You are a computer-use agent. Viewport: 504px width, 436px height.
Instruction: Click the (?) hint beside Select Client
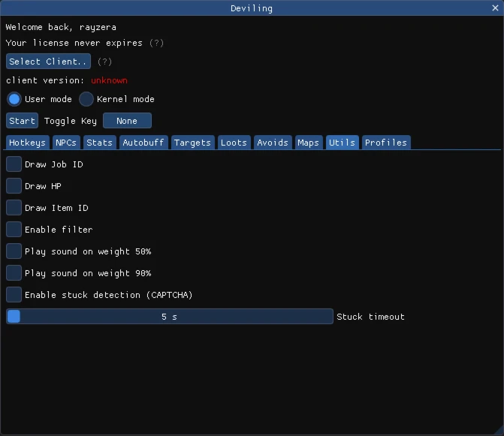point(104,62)
